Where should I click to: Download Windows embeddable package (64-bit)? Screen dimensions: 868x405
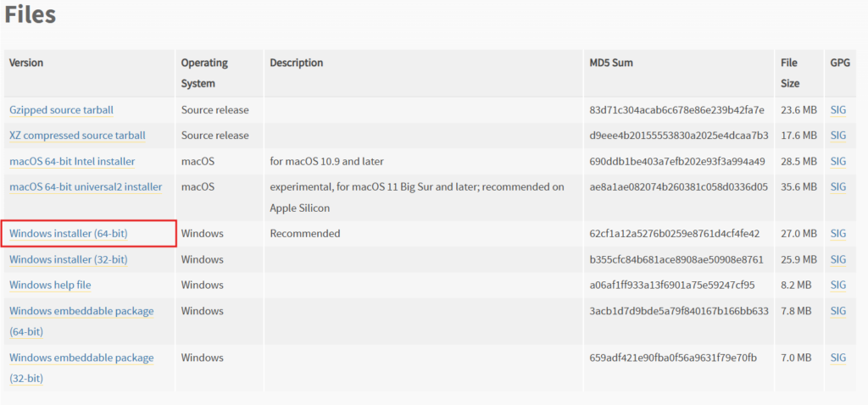pos(81,311)
